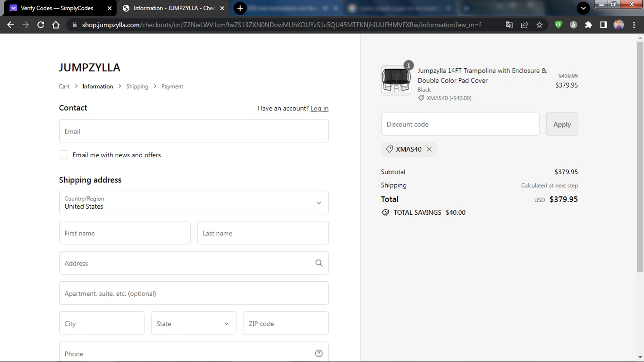Click the address search magnifier icon

(319, 263)
